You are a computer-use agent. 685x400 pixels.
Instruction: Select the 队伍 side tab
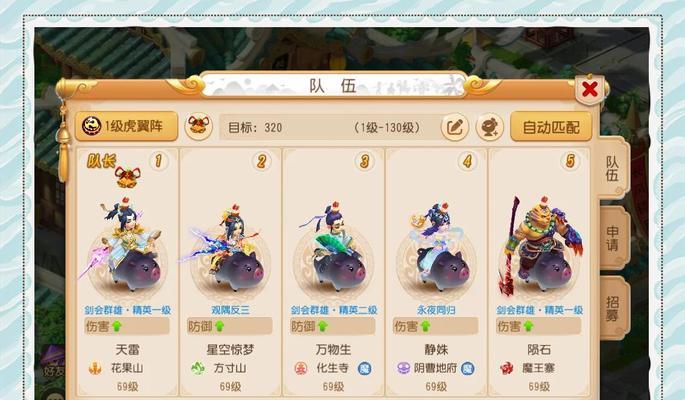click(612, 169)
